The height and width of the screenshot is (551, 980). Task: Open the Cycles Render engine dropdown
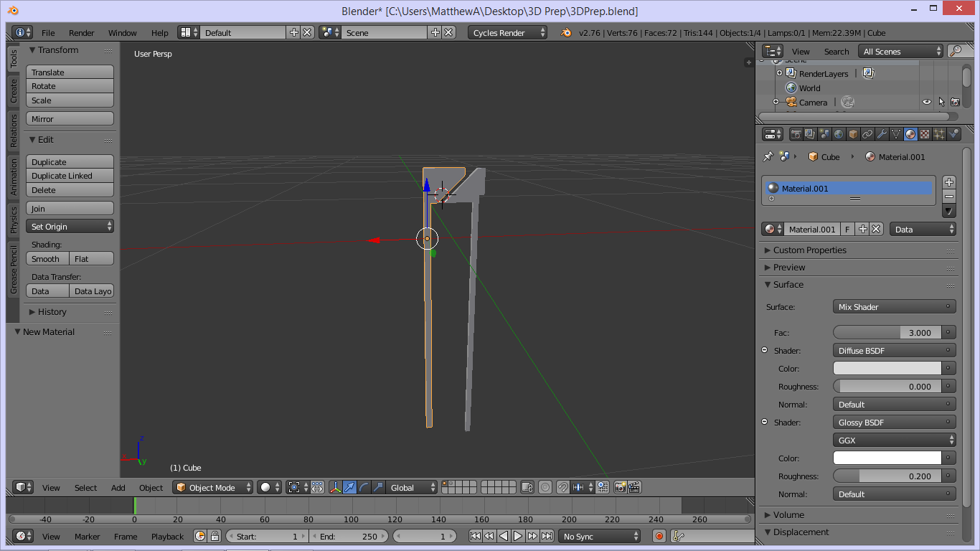[x=507, y=32]
